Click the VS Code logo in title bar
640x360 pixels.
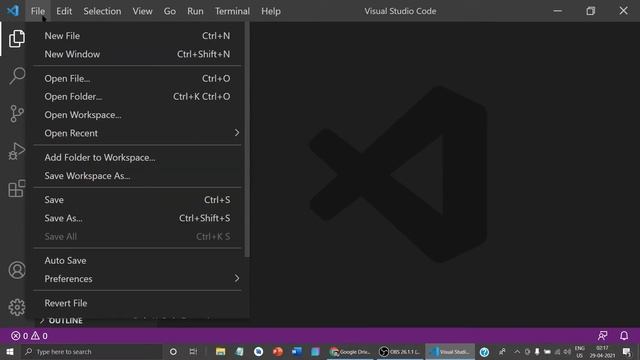(x=13, y=11)
